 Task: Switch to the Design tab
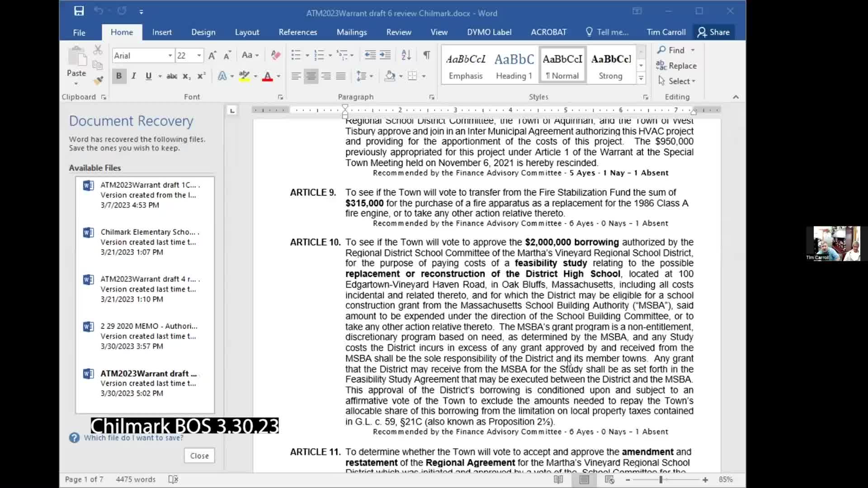203,32
